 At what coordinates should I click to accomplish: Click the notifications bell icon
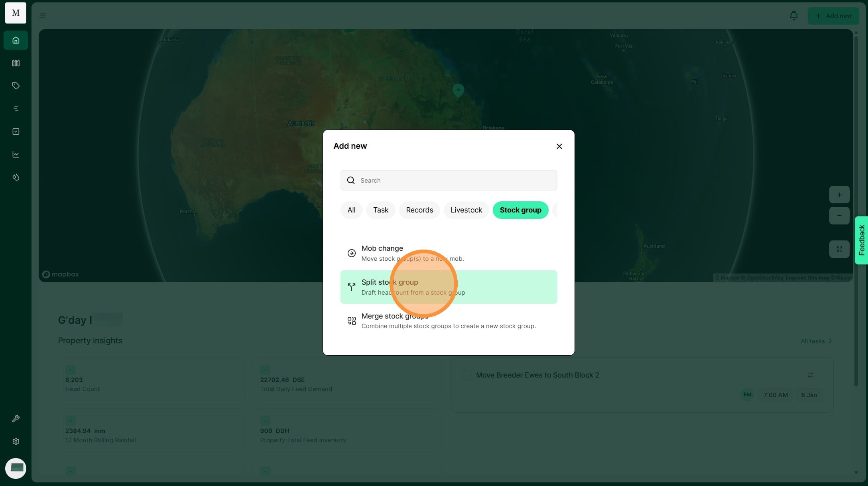click(793, 16)
